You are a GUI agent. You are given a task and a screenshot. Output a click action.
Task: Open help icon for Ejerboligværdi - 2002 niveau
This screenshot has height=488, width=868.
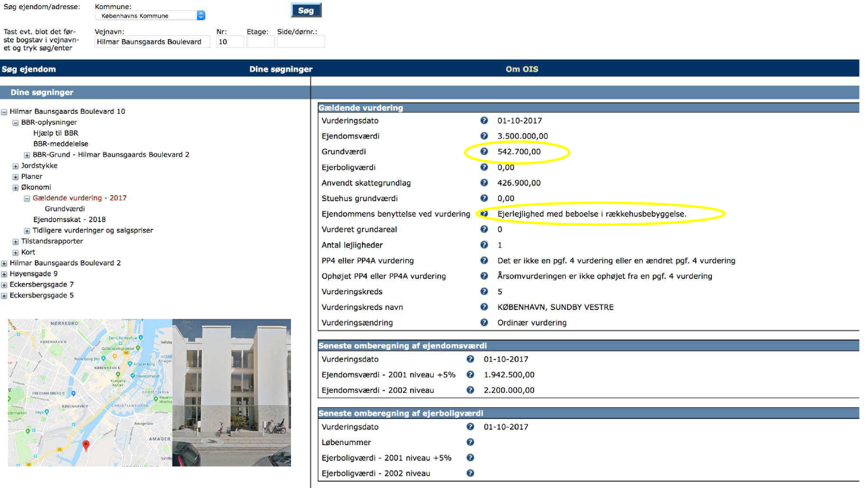click(x=471, y=474)
